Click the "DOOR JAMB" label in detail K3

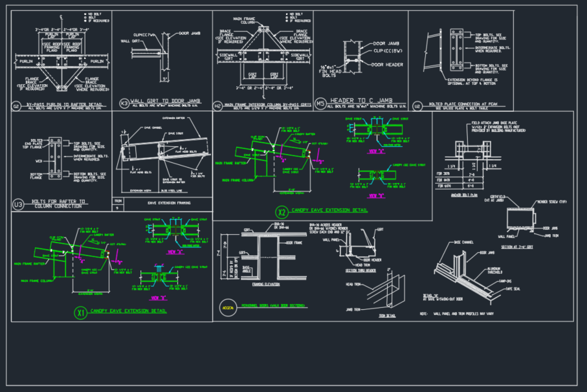click(x=190, y=33)
